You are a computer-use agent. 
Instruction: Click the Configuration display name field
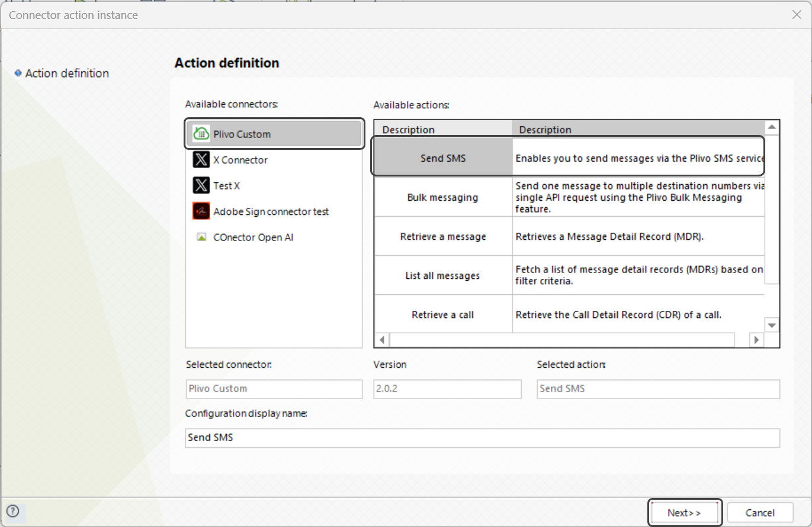(482, 438)
